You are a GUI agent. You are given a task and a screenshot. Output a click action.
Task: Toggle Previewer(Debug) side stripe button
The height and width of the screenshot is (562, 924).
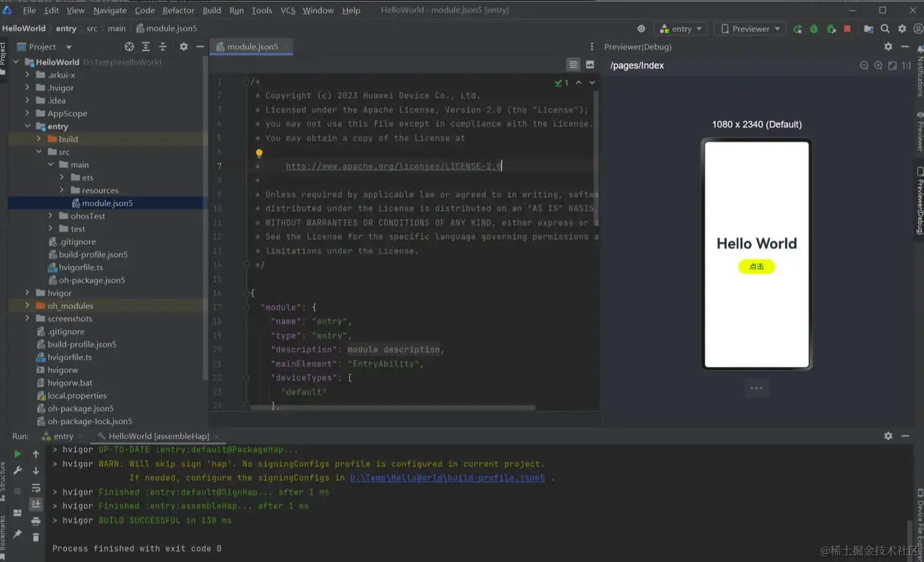click(x=920, y=201)
